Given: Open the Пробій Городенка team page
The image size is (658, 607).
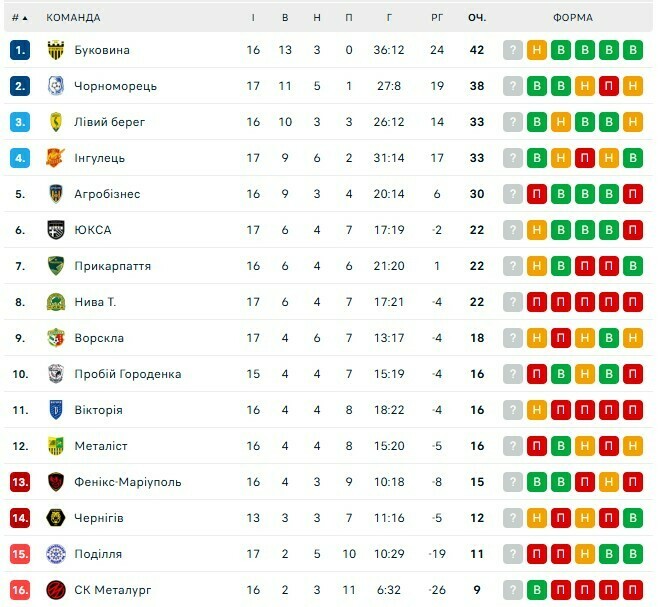Looking at the screenshot, I should click(x=128, y=374).
